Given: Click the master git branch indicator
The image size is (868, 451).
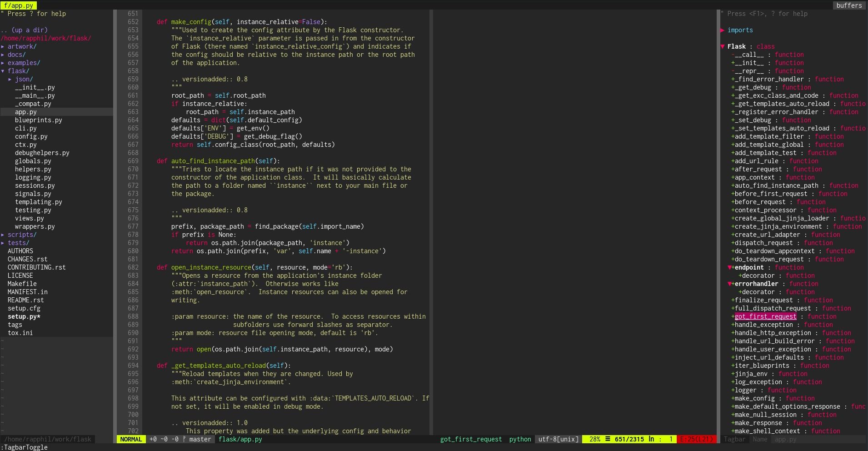Looking at the screenshot, I should 197,439.
